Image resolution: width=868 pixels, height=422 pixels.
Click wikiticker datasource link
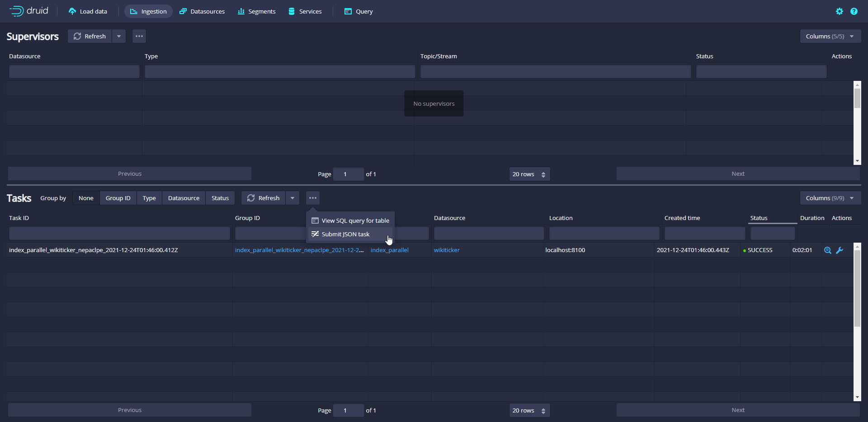point(447,250)
